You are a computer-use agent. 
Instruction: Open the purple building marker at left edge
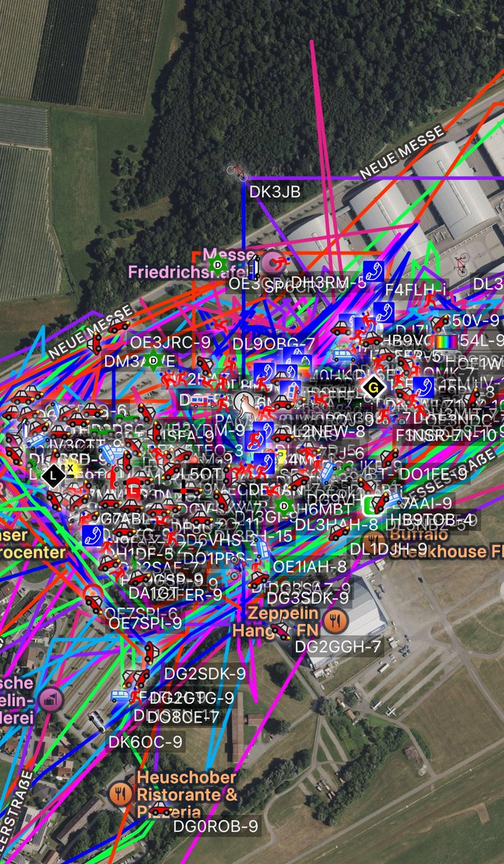(50, 699)
